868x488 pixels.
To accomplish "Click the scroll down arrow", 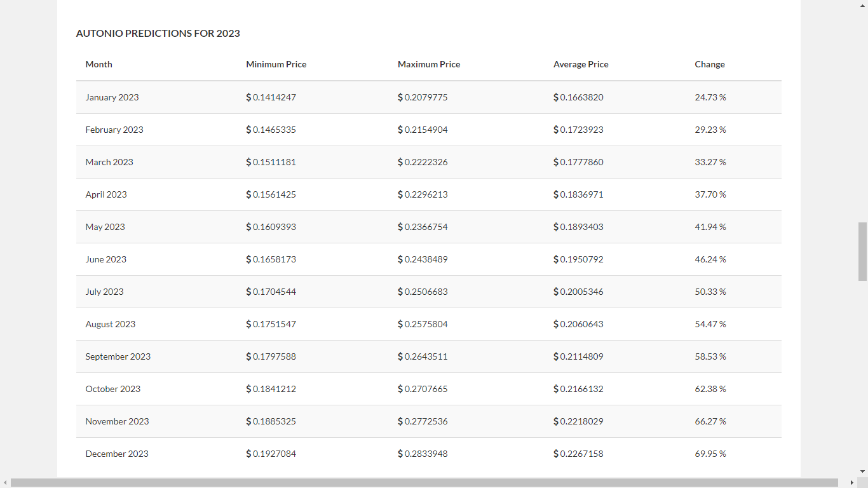I will click(x=862, y=471).
